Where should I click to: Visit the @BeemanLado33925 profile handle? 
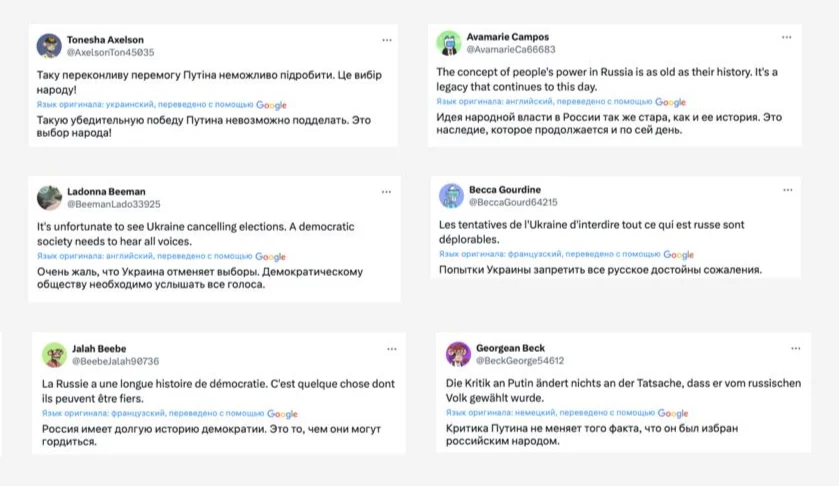click(113, 204)
